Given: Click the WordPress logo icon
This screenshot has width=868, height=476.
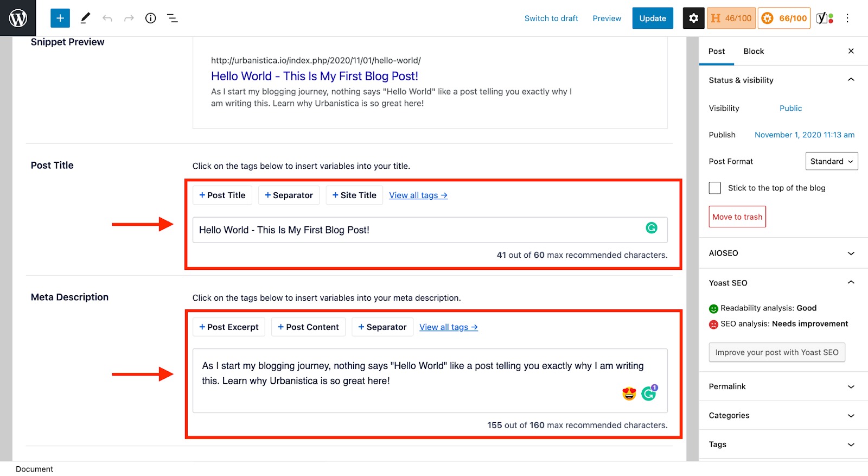Looking at the screenshot, I should pos(18,18).
